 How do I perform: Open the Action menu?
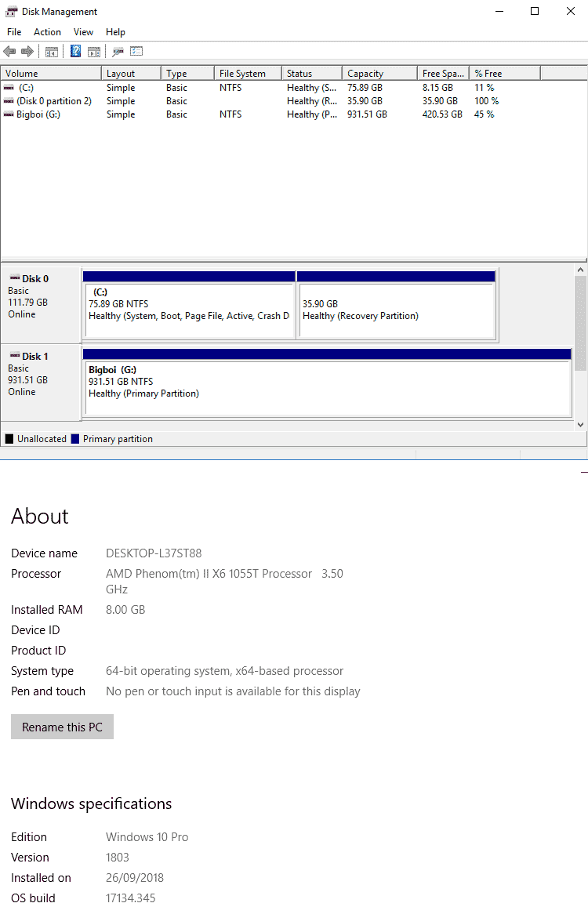click(x=47, y=32)
